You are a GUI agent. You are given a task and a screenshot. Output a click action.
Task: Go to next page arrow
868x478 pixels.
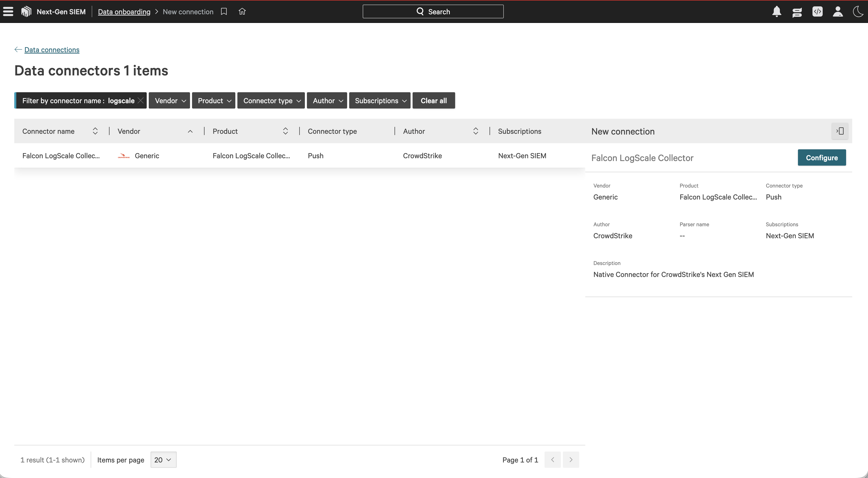(x=571, y=460)
